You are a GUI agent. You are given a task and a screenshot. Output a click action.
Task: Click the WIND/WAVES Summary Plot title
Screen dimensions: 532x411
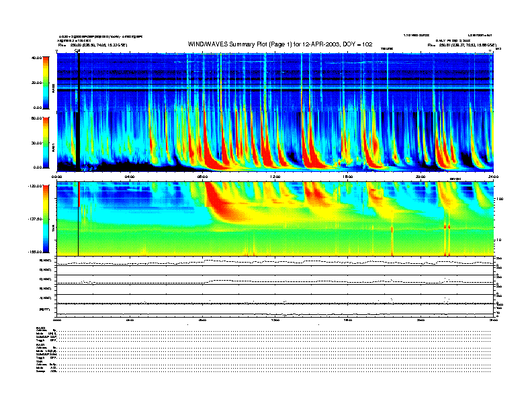280,44
